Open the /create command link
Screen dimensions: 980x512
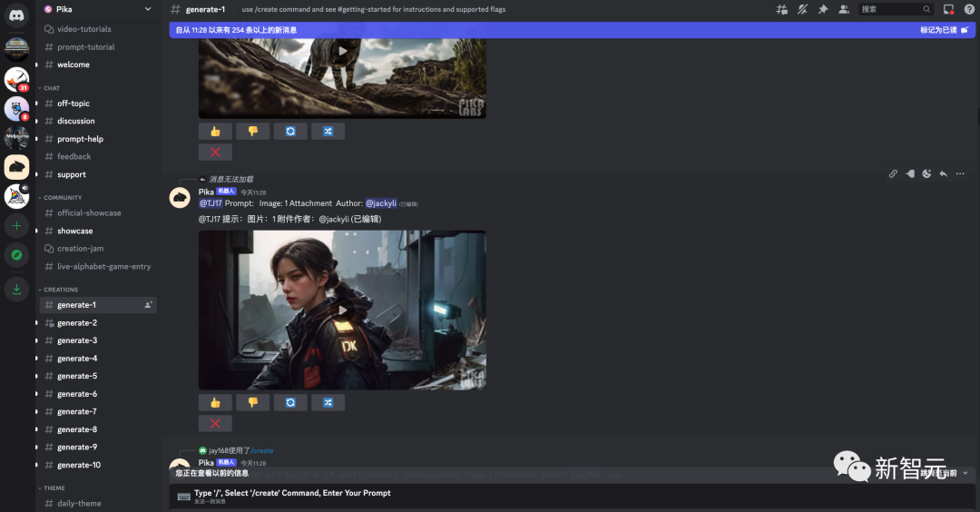point(262,450)
